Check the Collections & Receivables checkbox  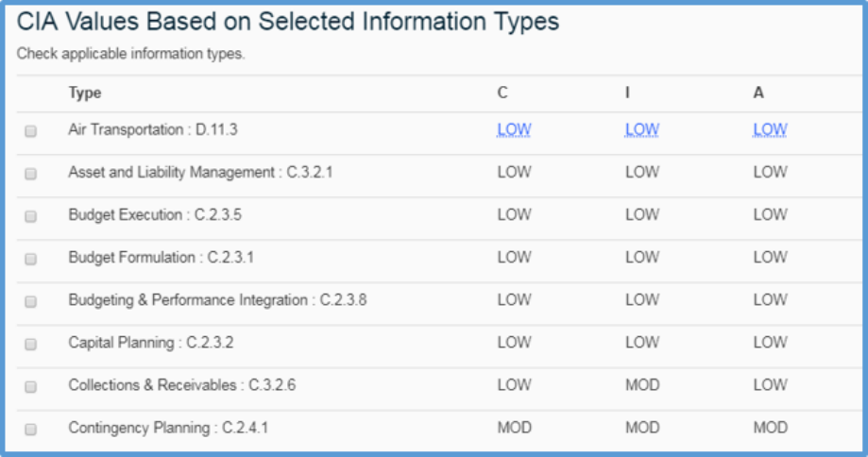click(30, 386)
